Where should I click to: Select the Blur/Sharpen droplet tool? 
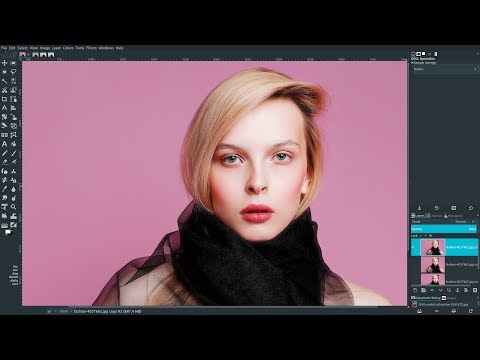pos(13,189)
